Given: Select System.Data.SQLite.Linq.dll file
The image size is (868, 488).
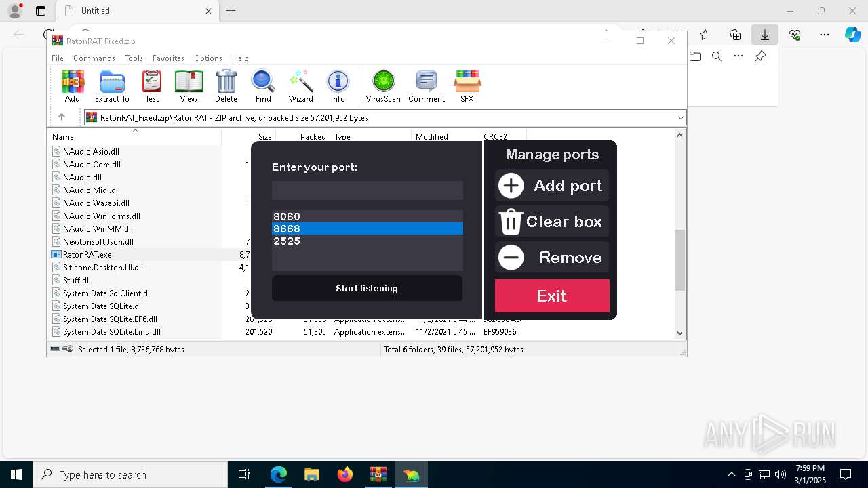Looking at the screenshot, I should coord(112,332).
